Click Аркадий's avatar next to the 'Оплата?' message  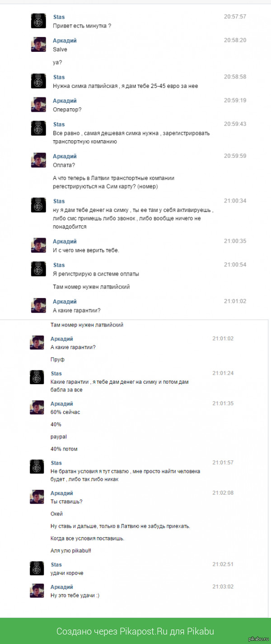pyautogui.click(x=38, y=160)
